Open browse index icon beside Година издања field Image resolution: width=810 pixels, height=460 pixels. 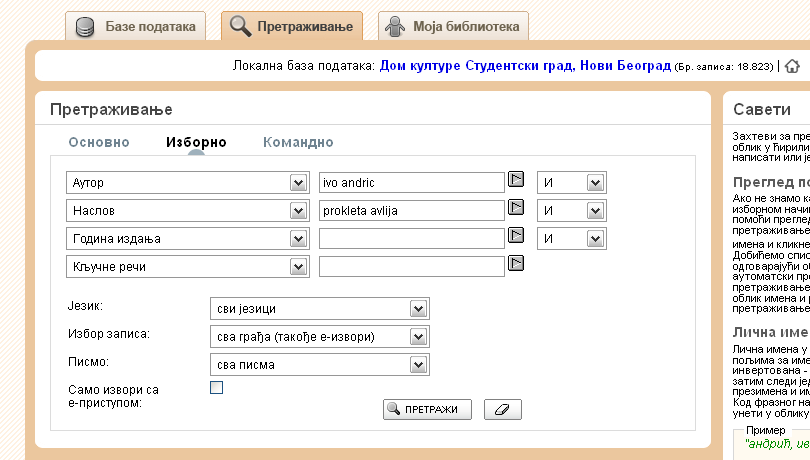point(517,236)
